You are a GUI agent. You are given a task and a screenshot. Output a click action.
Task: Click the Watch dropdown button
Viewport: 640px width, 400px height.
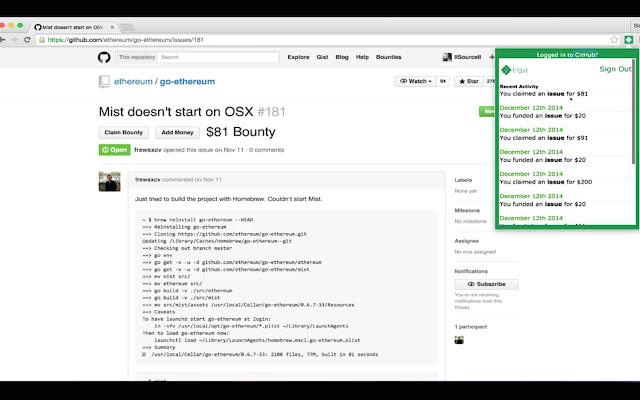point(416,81)
